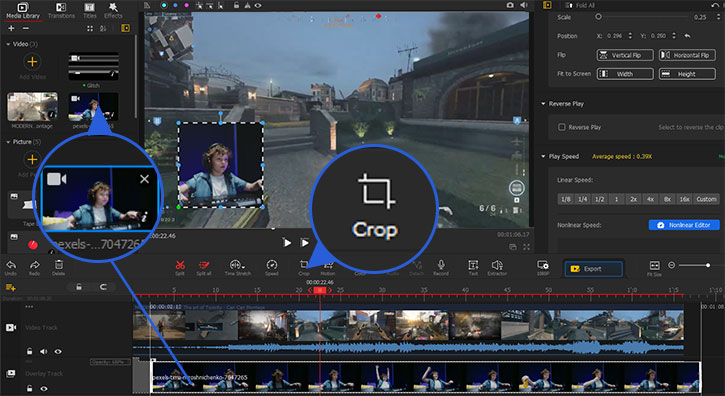Click the zoom out minus icon near Fit Size

click(671, 265)
